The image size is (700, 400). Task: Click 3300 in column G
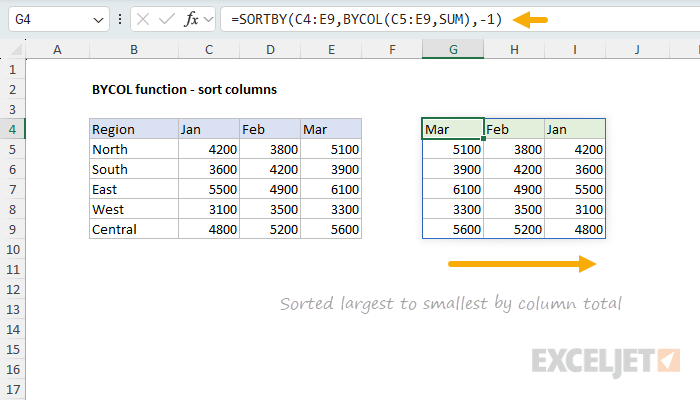click(453, 209)
